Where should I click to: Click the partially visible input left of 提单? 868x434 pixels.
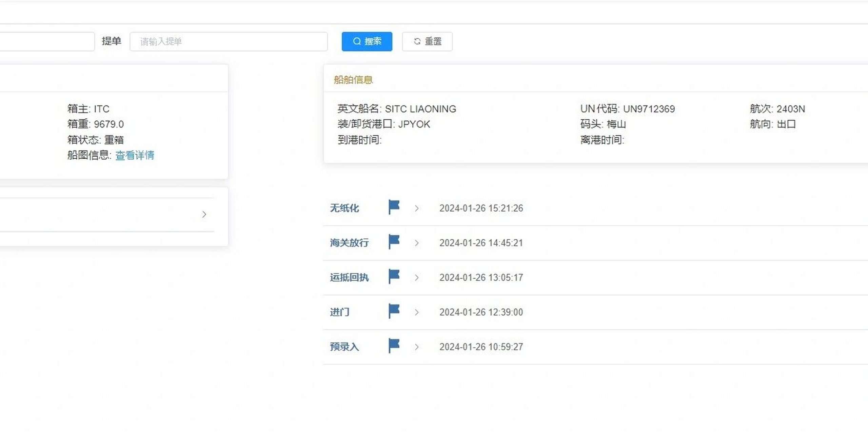(47, 41)
